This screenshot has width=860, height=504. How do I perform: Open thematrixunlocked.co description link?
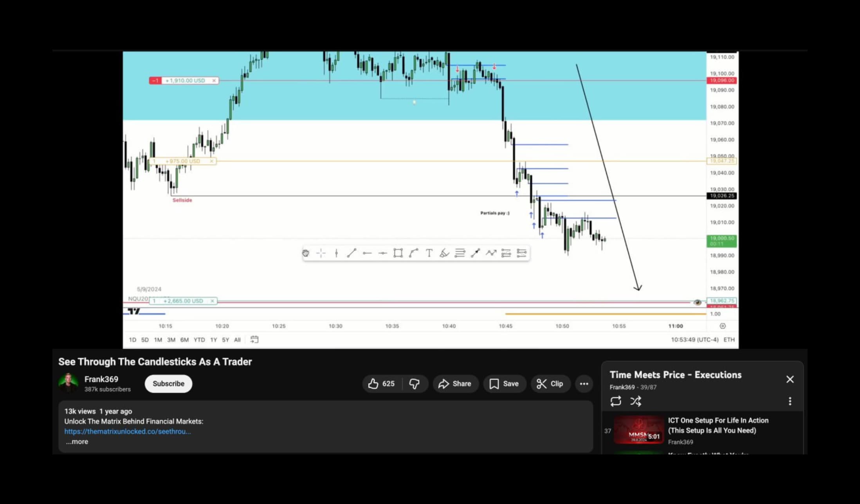(128, 431)
